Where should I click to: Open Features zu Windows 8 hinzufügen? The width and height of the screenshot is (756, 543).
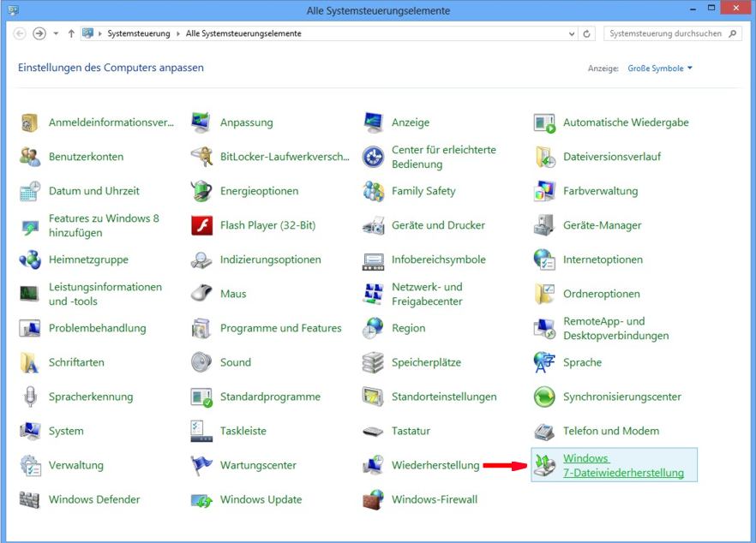104,225
